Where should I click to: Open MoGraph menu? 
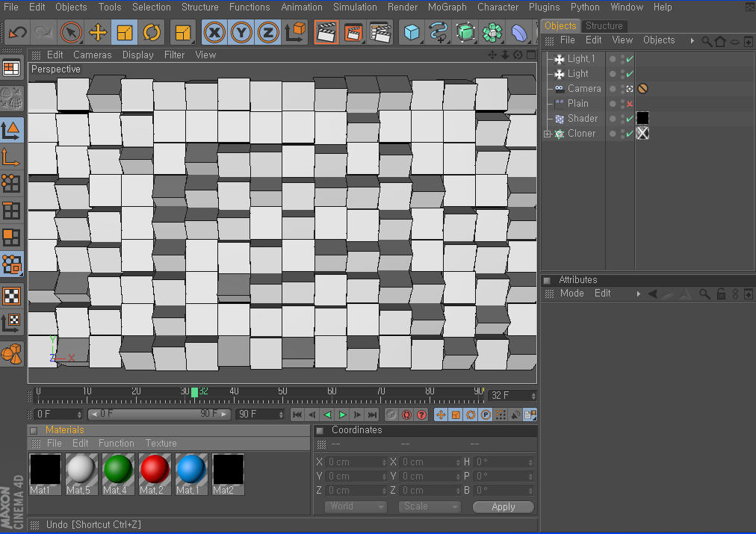(x=447, y=7)
